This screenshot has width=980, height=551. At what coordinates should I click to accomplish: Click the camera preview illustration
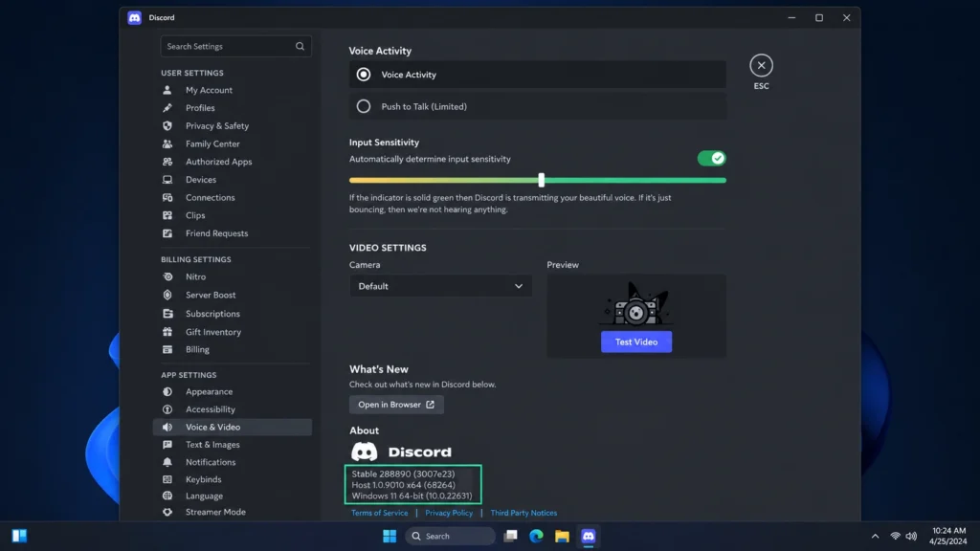[x=636, y=303]
